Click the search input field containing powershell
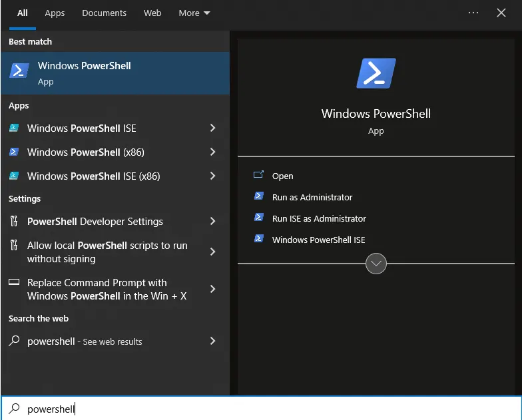Image resolution: width=522 pixels, height=420 pixels. pyautogui.click(x=261, y=409)
